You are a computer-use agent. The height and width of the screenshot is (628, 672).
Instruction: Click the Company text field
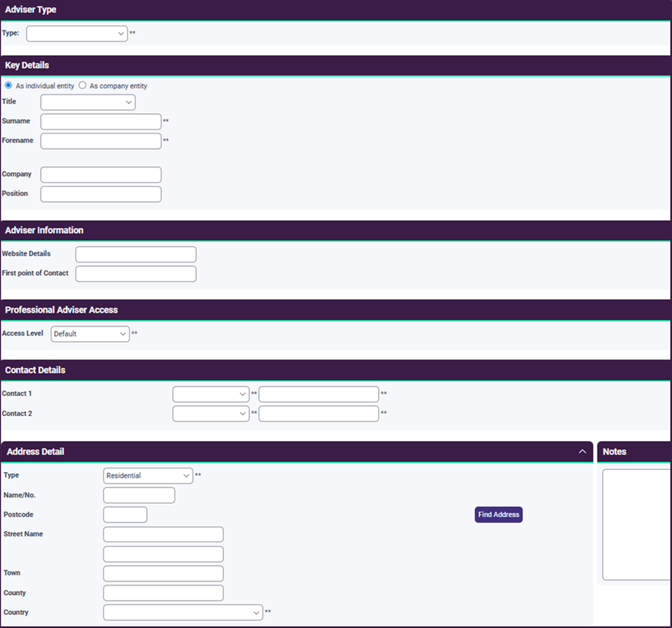click(101, 175)
